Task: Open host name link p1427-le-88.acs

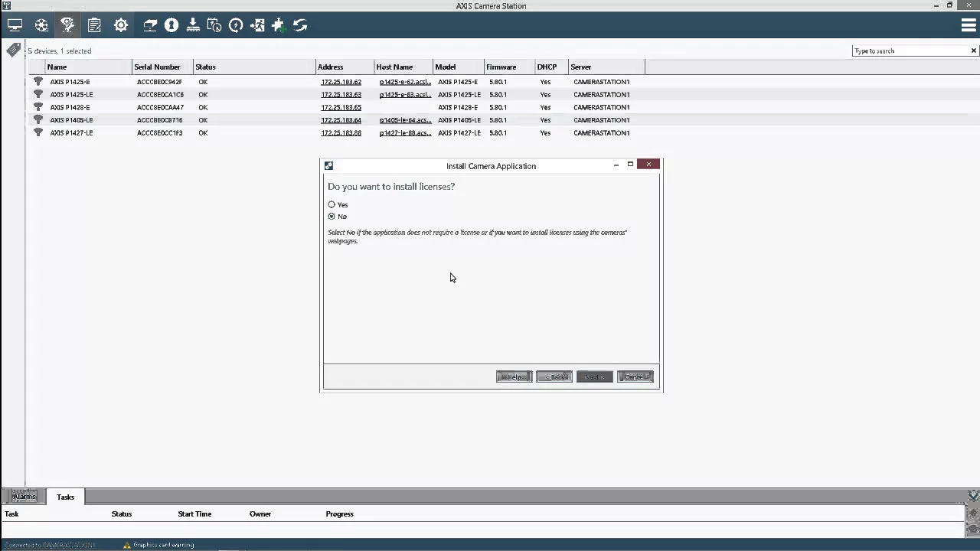Action: click(x=405, y=133)
